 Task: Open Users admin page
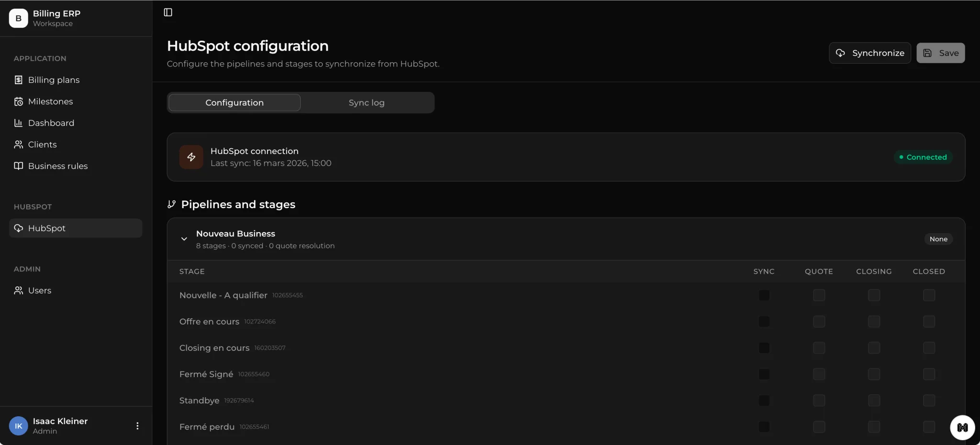[76, 290]
